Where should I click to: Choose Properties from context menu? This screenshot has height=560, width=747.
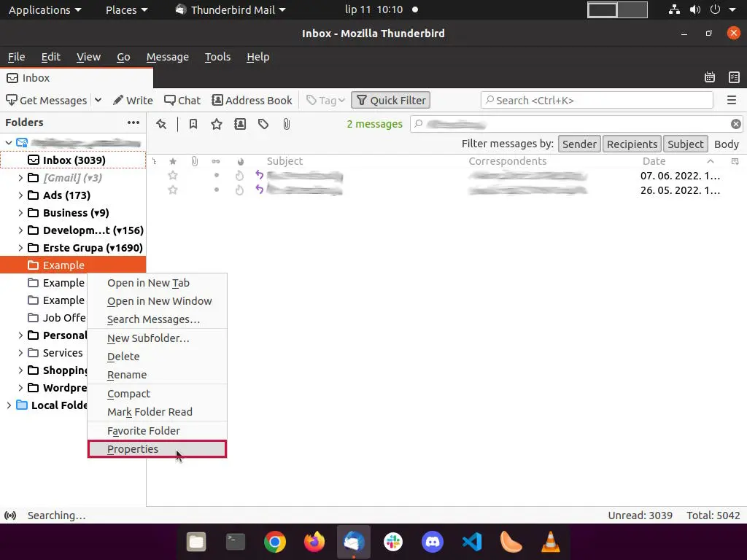(158, 449)
